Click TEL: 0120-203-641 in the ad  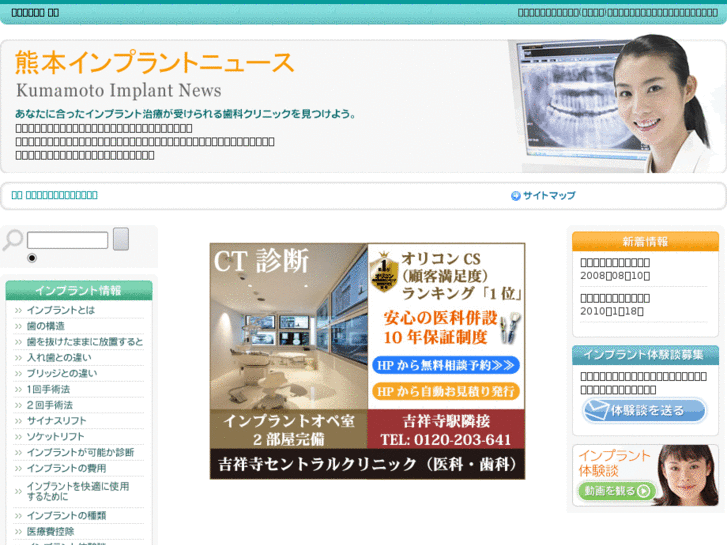point(446,439)
